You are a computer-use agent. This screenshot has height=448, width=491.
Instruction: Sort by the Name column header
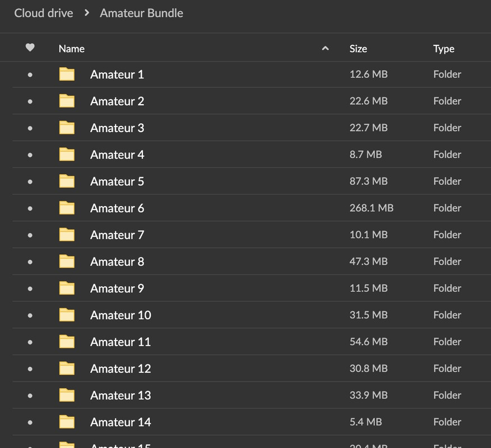[x=71, y=49]
